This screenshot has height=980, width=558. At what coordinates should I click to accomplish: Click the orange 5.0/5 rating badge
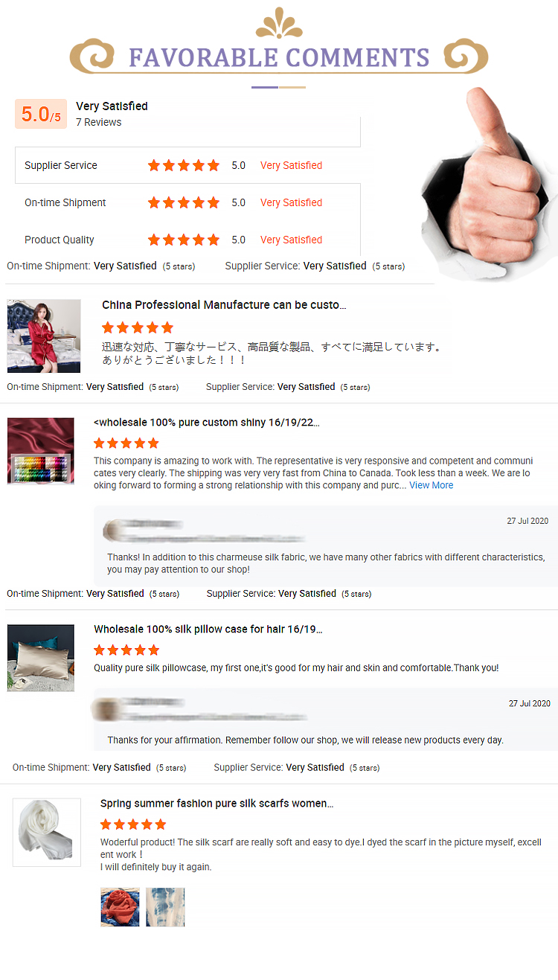click(x=41, y=114)
